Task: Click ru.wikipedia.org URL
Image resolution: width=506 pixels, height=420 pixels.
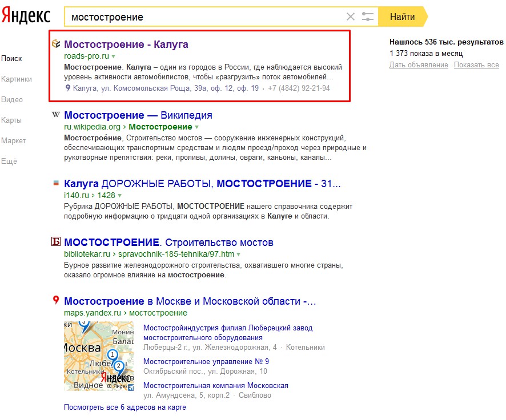Action: click(92, 127)
